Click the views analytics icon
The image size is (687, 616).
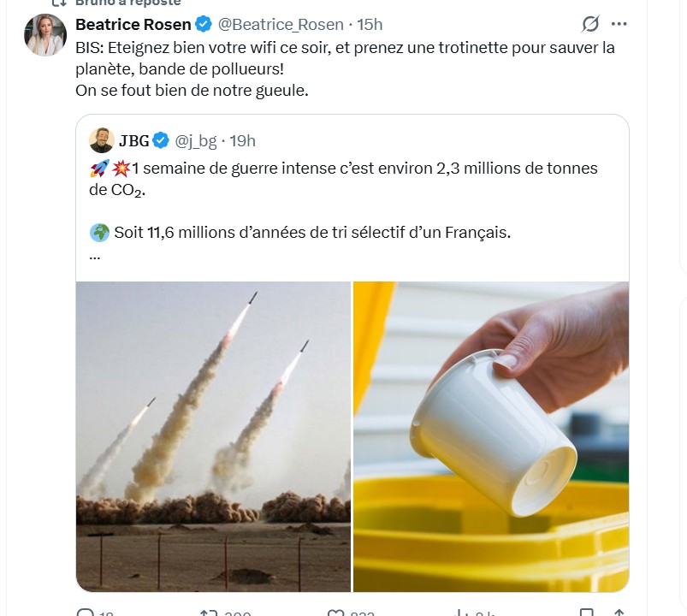[x=461, y=613]
